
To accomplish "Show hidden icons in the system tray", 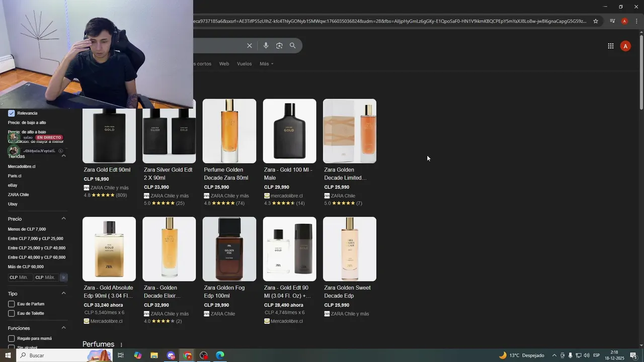I will coord(554,355).
